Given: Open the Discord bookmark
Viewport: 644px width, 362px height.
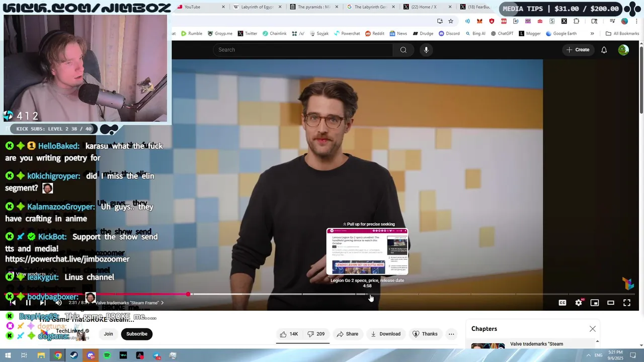Looking at the screenshot, I should click(449, 34).
